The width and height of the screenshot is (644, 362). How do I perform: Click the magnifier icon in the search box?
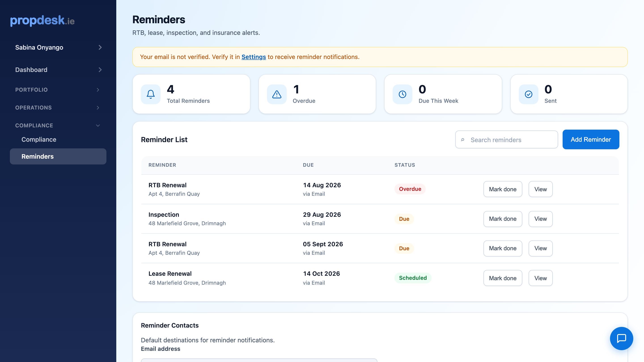(462, 140)
